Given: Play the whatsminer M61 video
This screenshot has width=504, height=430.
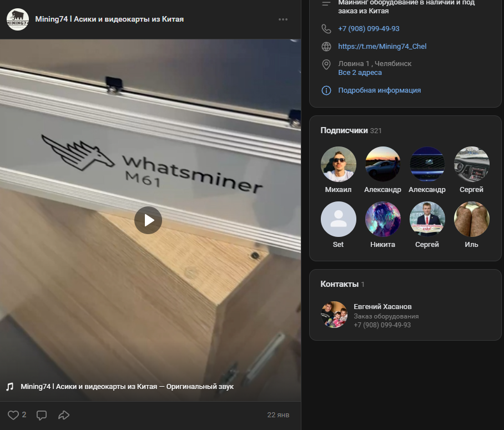Looking at the screenshot, I should coord(148,220).
